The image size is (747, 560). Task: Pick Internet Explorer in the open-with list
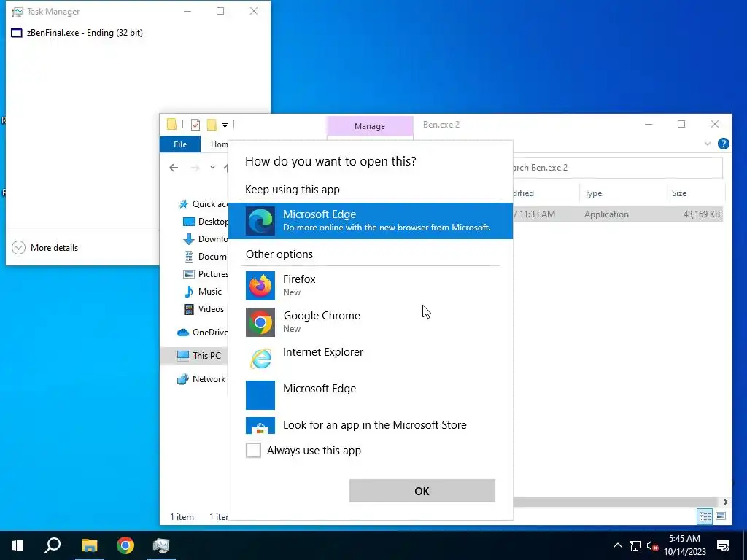[370, 358]
